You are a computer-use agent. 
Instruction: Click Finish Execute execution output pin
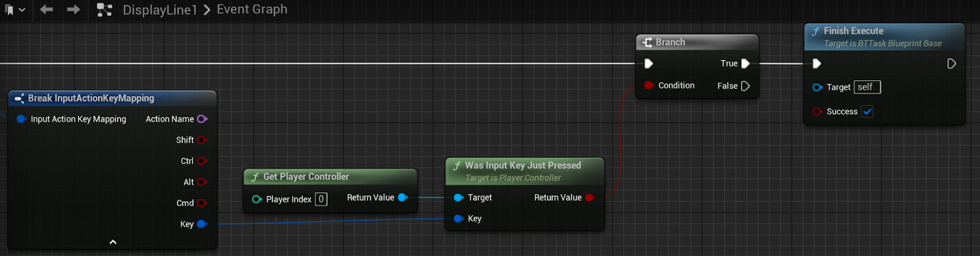(951, 63)
